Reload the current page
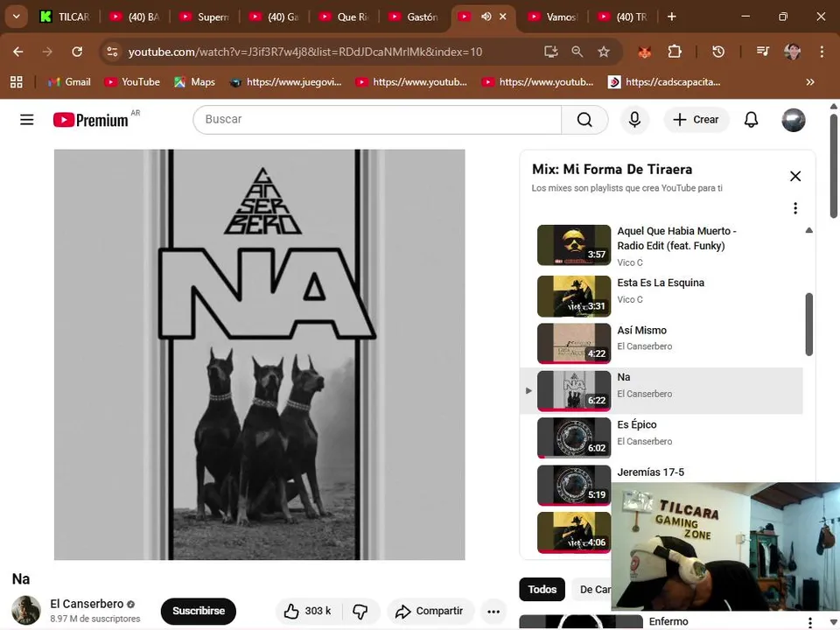 point(77,52)
